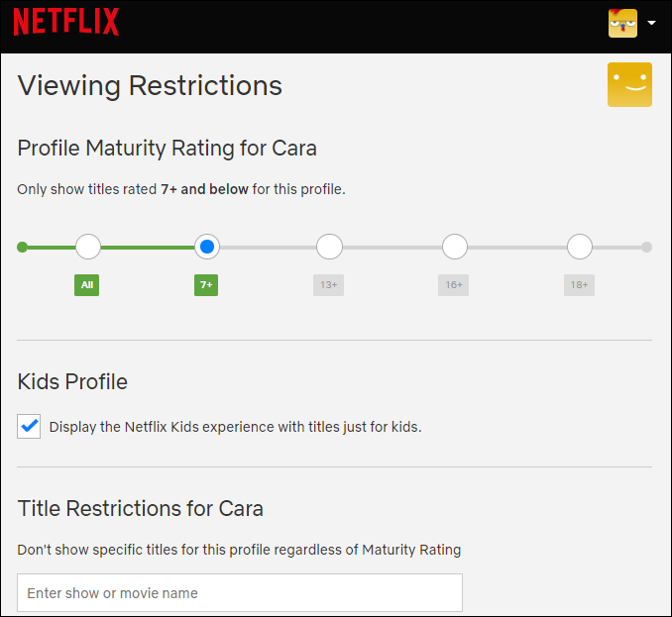Click Cara's yellow smiley profile icon
This screenshot has height=617, width=672.
pyautogui.click(x=629, y=84)
